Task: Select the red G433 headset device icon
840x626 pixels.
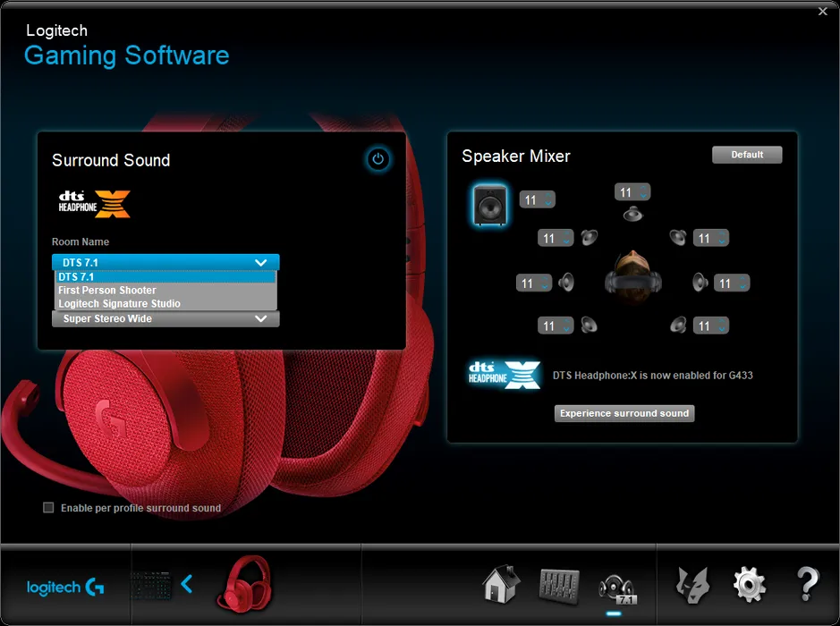Action: [x=242, y=584]
